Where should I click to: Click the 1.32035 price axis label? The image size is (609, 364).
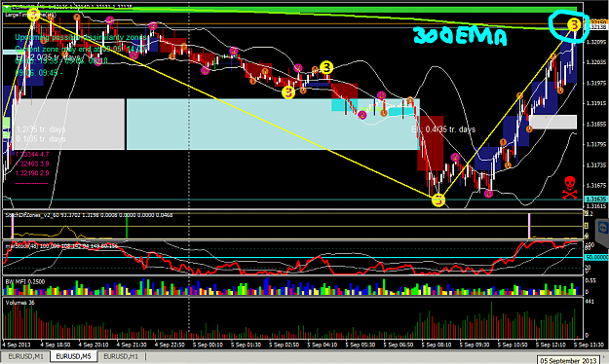coord(596,62)
